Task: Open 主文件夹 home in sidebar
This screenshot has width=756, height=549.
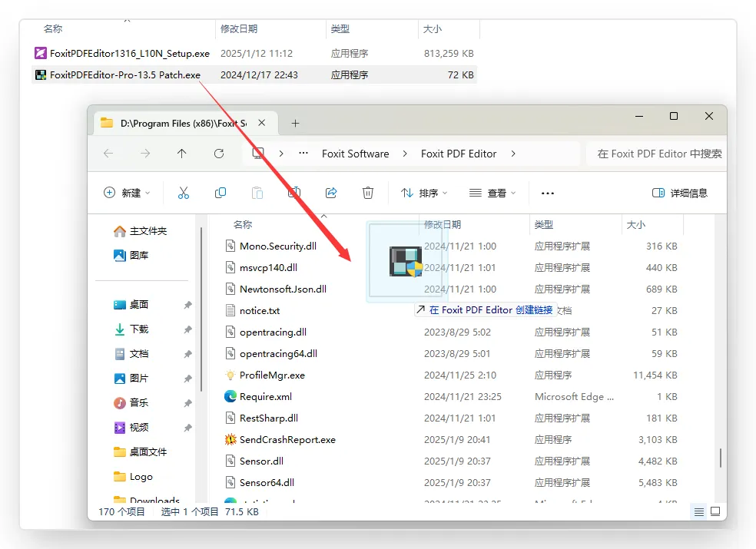Action: (x=140, y=231)
